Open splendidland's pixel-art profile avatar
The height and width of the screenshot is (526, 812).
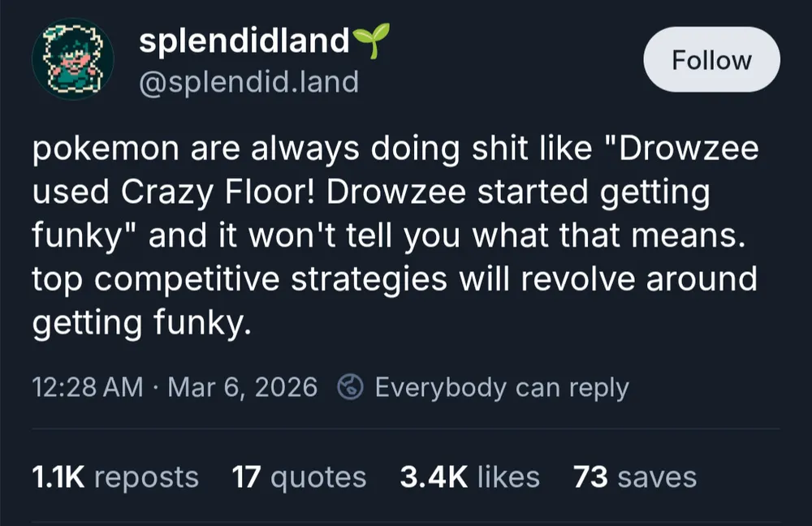(x=72, y=60)
